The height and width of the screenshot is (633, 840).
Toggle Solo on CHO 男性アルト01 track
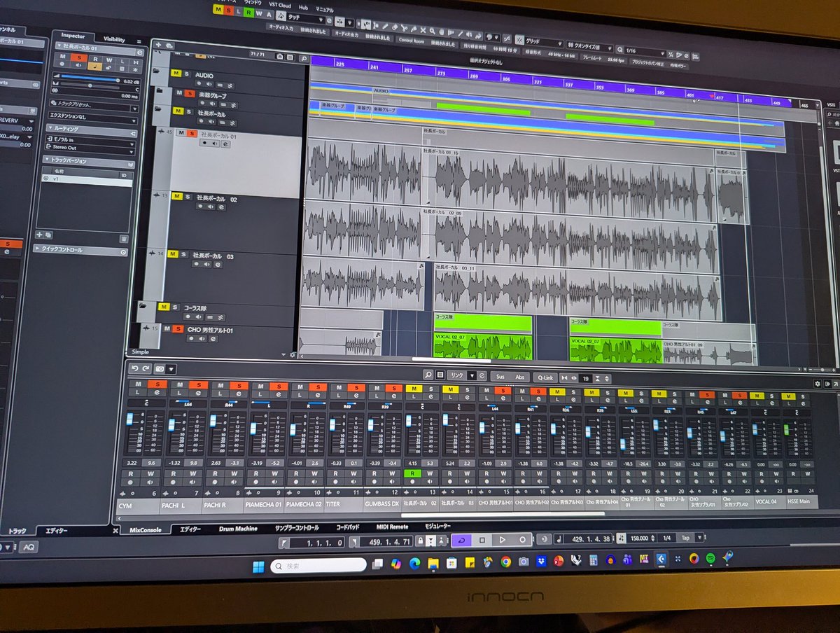click(178, 328)
